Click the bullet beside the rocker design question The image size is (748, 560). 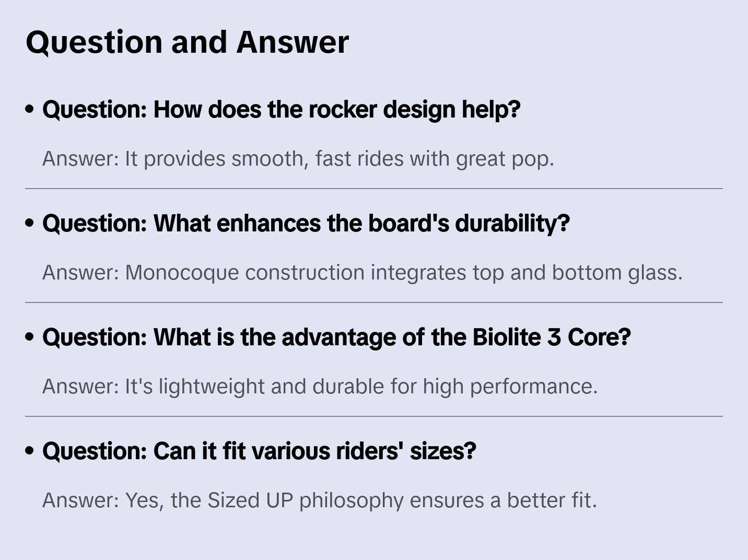click(x=30, y=110)
